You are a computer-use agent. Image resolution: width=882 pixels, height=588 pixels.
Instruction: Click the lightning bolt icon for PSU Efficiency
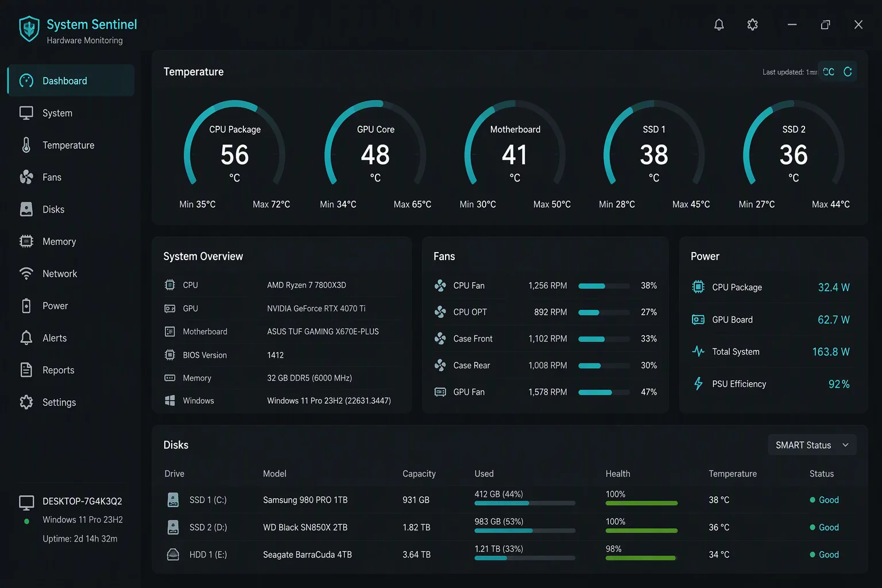[698, 384]
